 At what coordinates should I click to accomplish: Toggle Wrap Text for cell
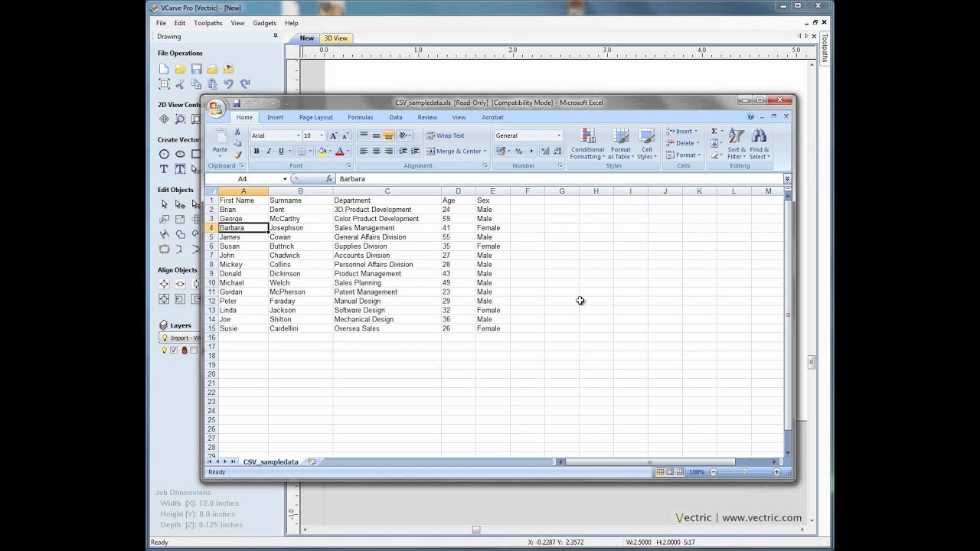446,135
